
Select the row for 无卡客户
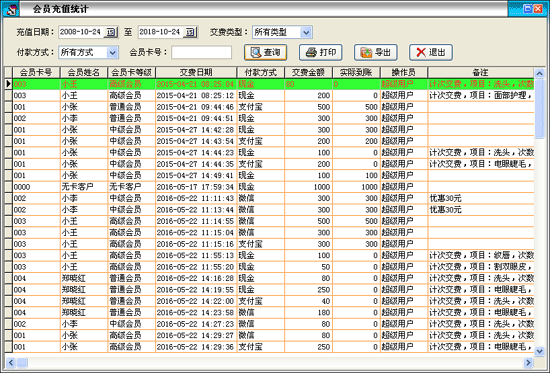pyautogui.click(x=269, y=187)
